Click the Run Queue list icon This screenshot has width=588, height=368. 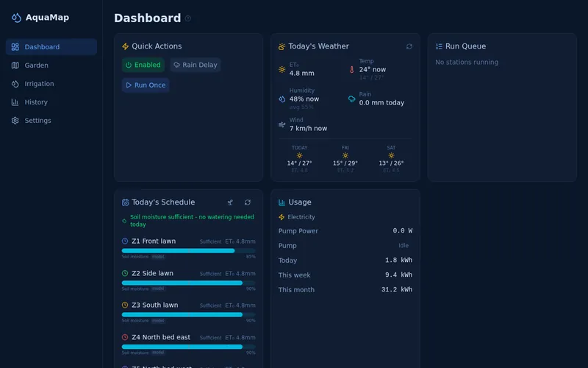pos(439,46)
